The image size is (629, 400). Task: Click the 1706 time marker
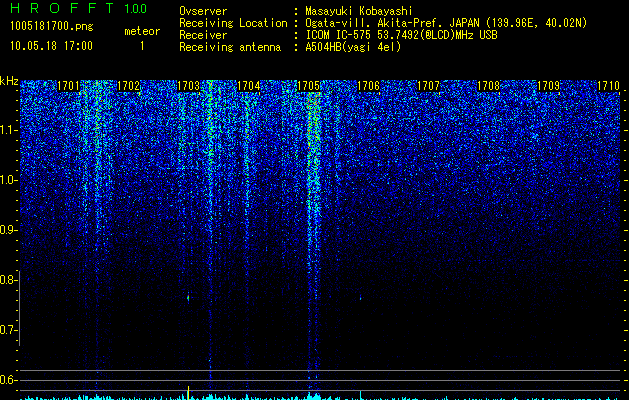click(x=368, y=86)
